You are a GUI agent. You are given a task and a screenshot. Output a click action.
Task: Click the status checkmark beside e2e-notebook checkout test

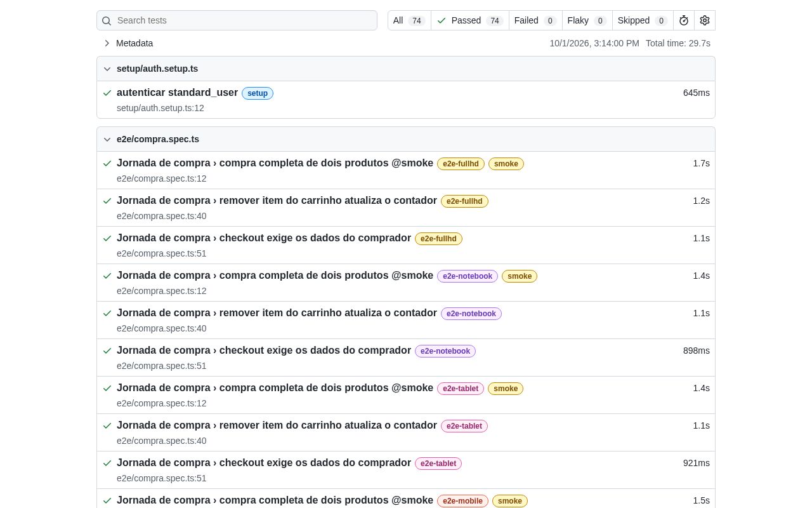(107, 351)
